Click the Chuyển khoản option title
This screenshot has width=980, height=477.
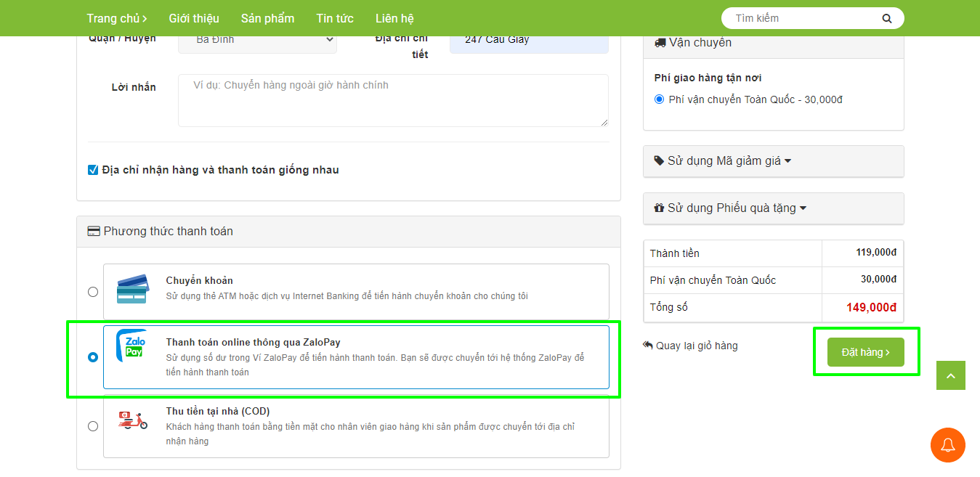[x=200, y=280]
